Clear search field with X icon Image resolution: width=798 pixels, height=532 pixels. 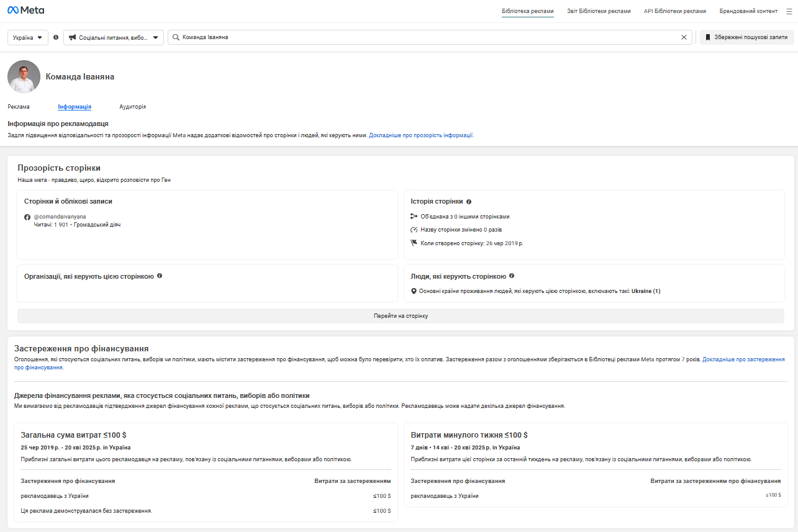pyautogui.click(x=684, y=37)
